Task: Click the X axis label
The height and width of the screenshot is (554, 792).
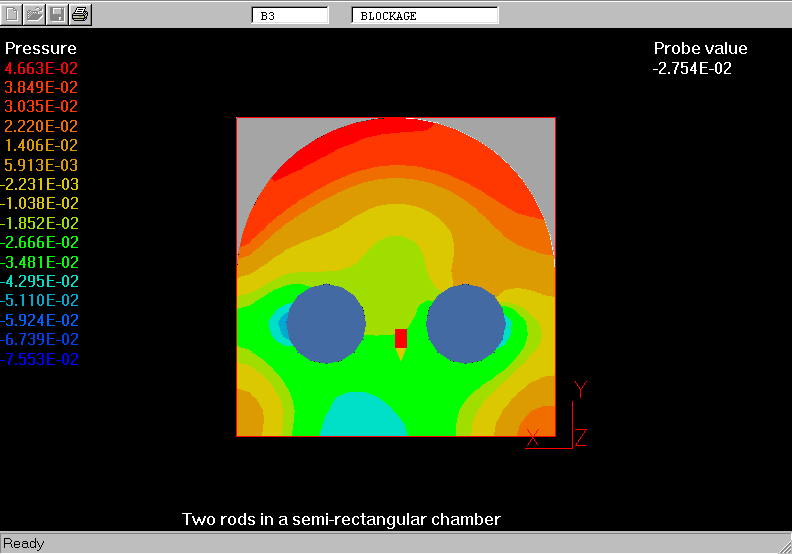Action: point(533,436)
